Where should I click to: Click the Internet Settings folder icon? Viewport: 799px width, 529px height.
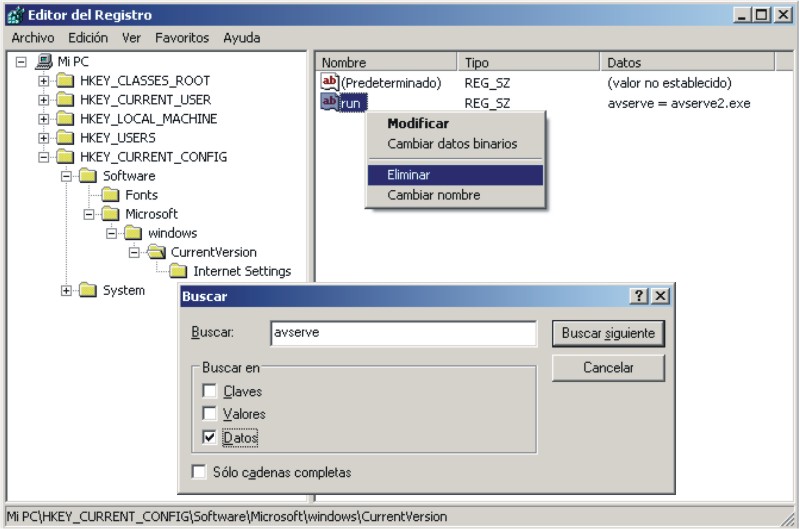(x=178, y=271)
